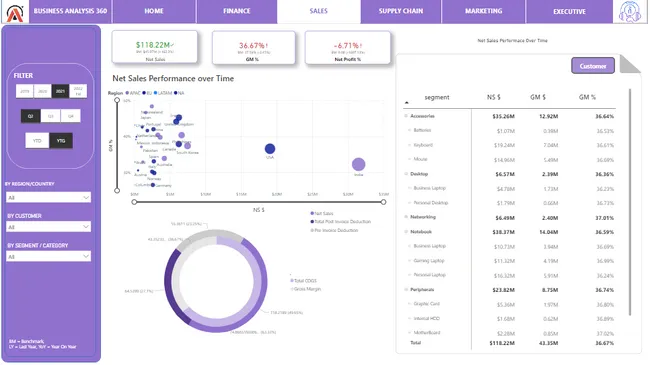
Task: Click the APAC region legend marker
Action: click(127, 93)
